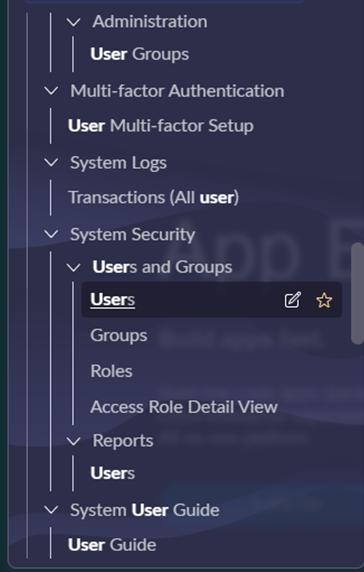364x572 pixels.
Task: Open the User Guide item
Action: tap(112, 545)
